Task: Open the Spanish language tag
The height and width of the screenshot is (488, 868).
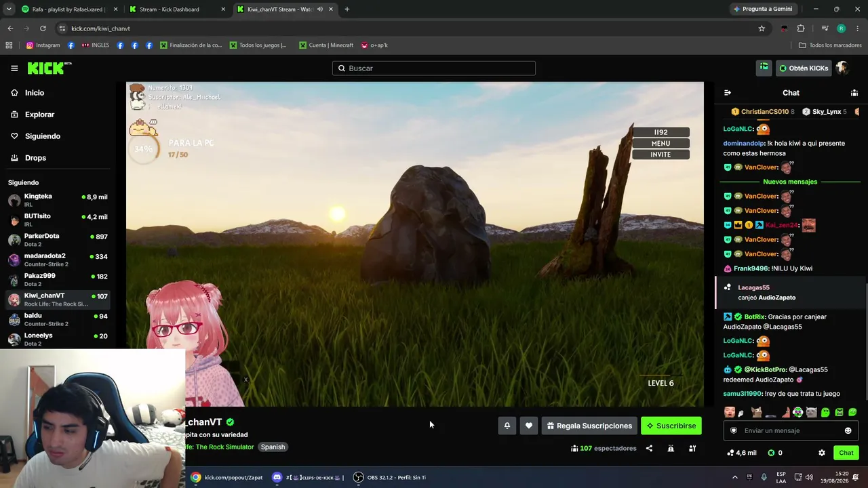Action: [273, 447]
